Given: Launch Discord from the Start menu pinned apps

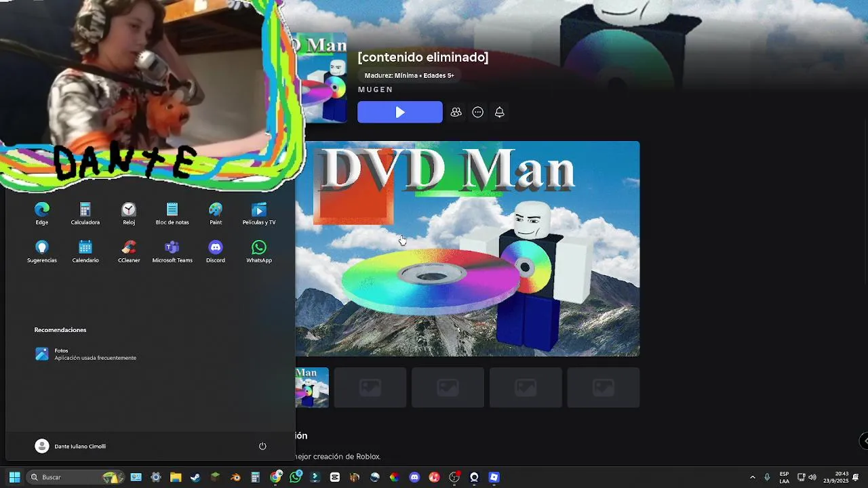Looking at the screenshot, I should tap(216, 251).
